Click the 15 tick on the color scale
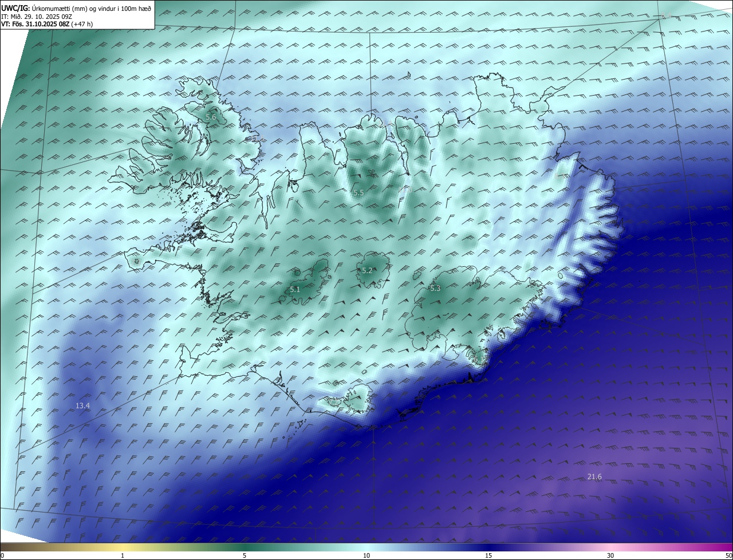Image resolution: width=733 pixels, height=560 pixels. (488, 556)
